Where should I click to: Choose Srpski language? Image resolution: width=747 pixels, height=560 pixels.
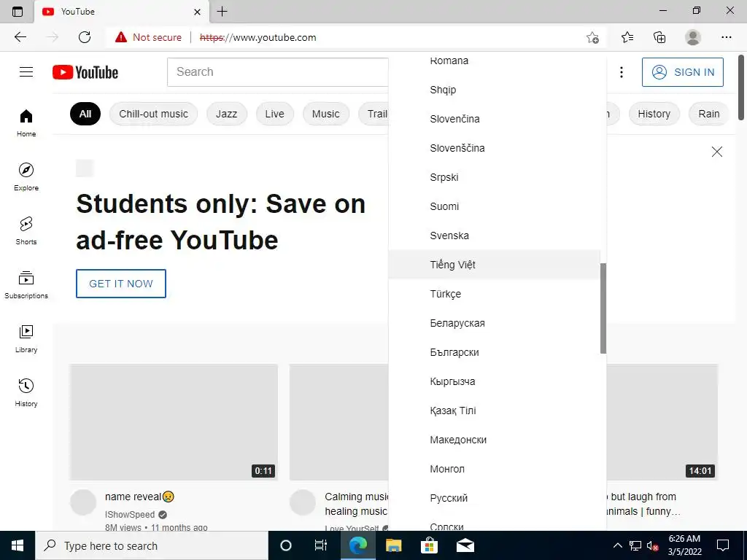[494, 177]
